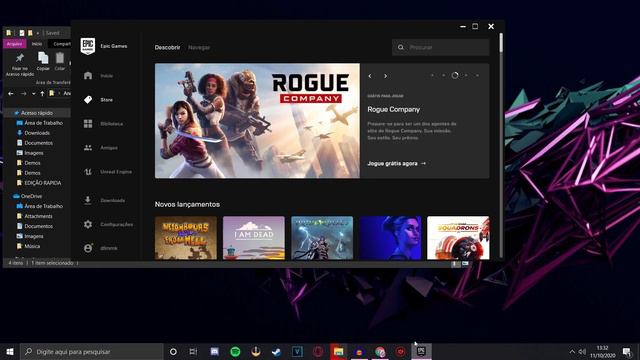Screen dimensions: 640x360
Task: Open the Neighbours back From Hell thumbnail
Action: (186, 238)
